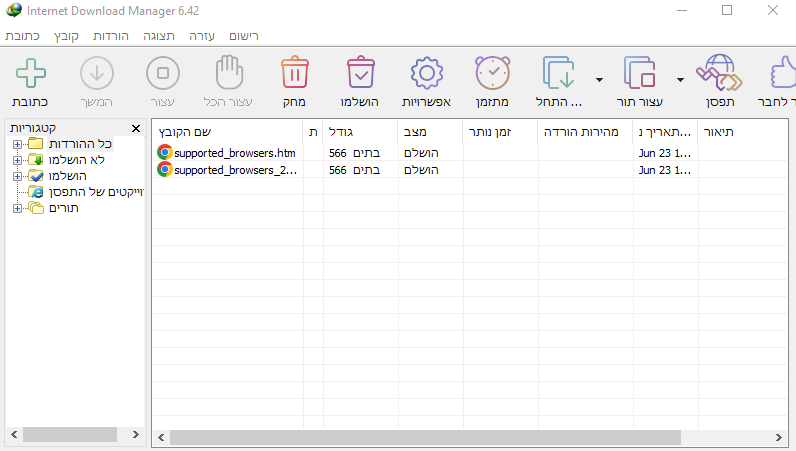Click download list scroll left arrow

[161, 437]
